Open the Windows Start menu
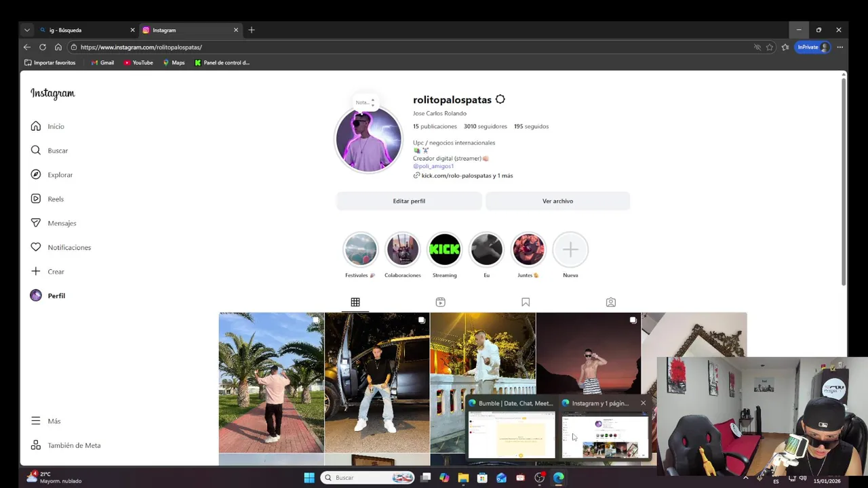The height and width of the screenshot is (488, 868). (309, 478)
